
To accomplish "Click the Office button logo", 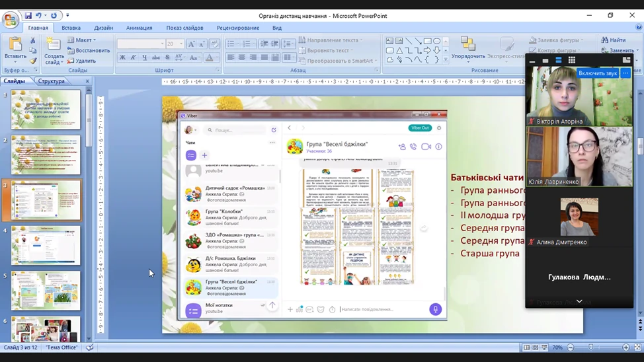I will click(10, 19).
